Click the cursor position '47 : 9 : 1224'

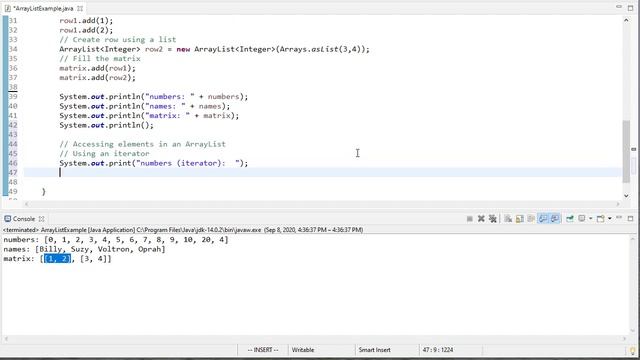click(x=438, y=350)
